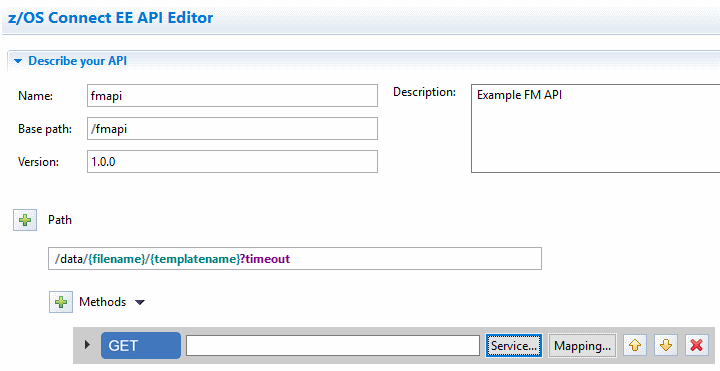Add a new Path with the plus icon

[25, 220]
